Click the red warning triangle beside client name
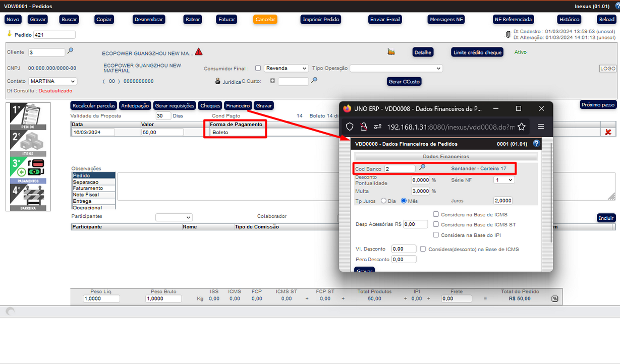This screenshot has width=620, height=364. 199,52
